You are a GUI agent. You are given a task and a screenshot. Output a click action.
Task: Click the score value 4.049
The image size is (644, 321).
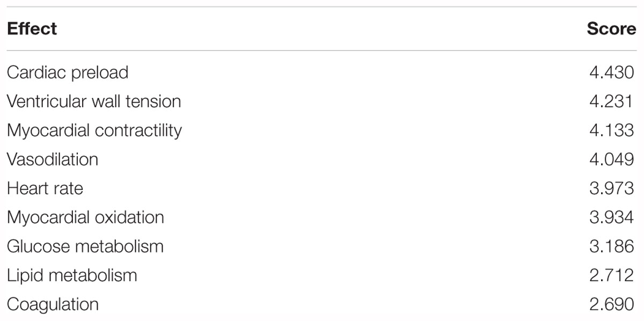point(612,159)
